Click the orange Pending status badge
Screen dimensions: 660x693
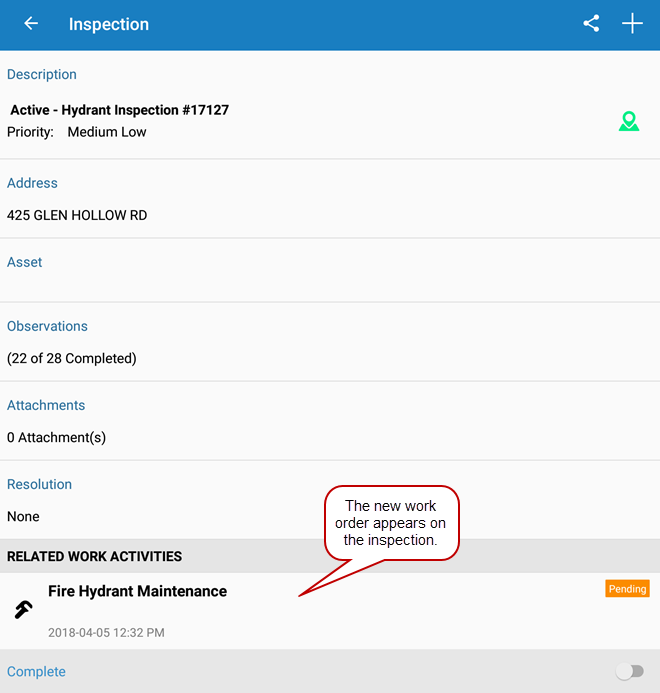click(627, 589)
